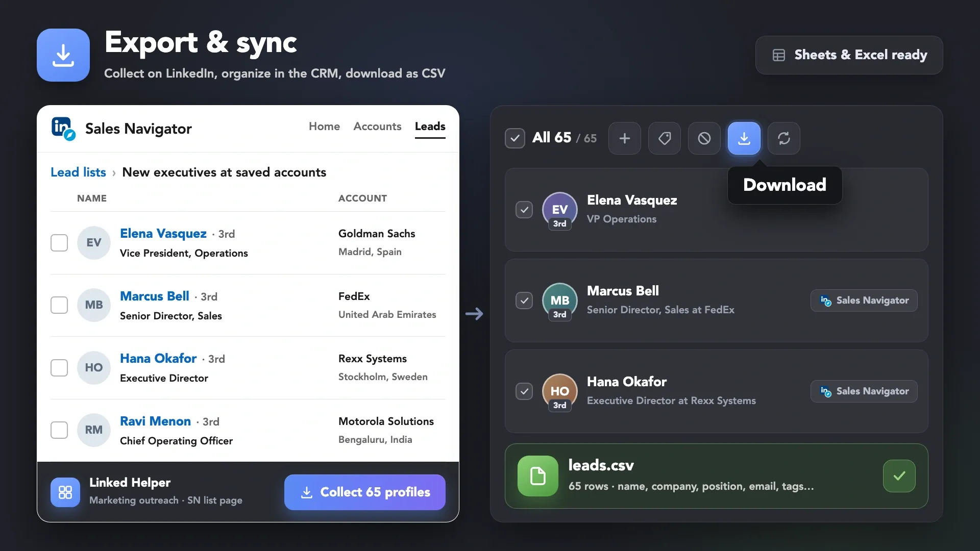Click Motorola Solutions account text
The width and height of the screenshot is (980, 551).
click(x=386, y=421)
